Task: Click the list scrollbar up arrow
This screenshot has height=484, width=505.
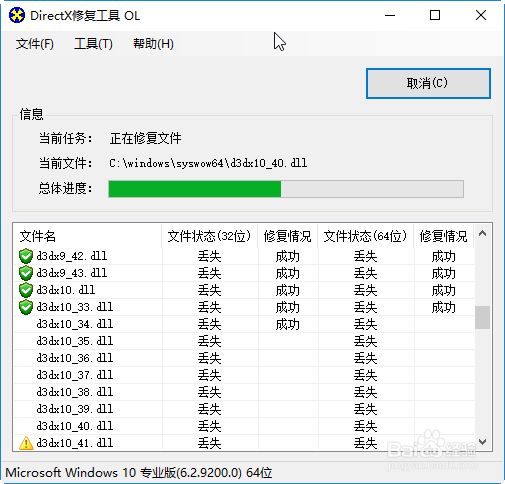Action: point(482,234)
